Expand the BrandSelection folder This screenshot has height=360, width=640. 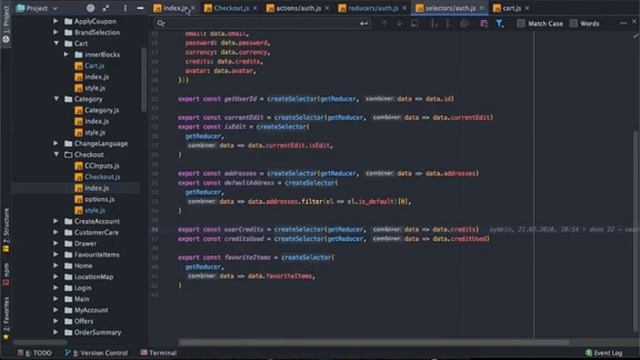tap(56, 32)
